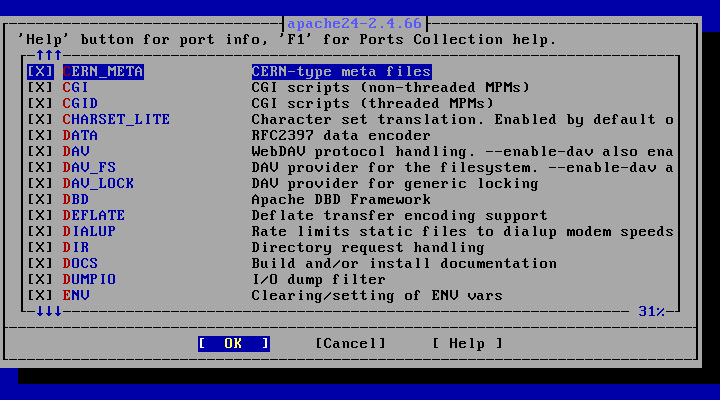
Task: Toggle the DBD checkbox
Action: (40, 200)
